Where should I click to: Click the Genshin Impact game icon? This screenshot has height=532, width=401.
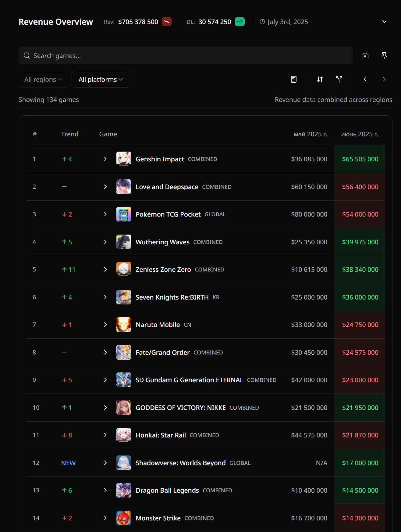pos(124,159)
